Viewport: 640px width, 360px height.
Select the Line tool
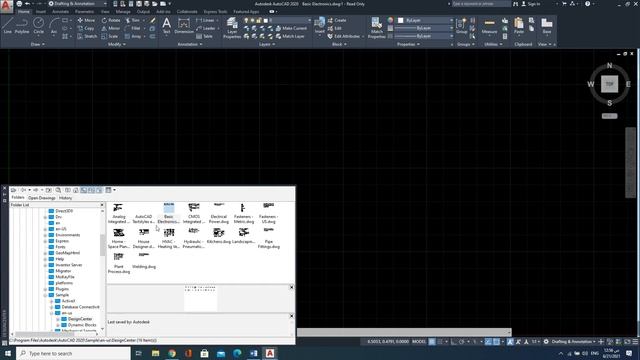click(7, 26)
